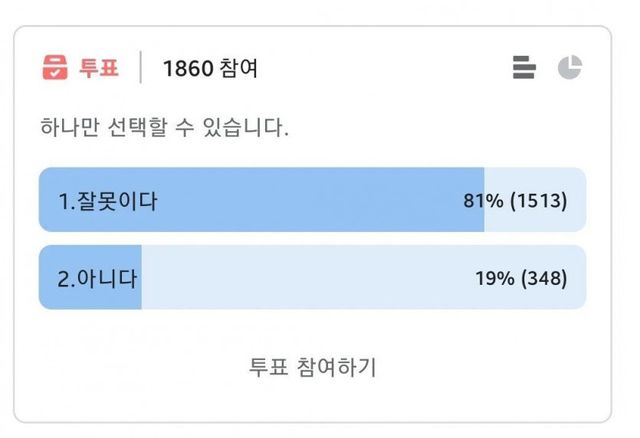
Task: Click the red 투표 header label
Action: 99,69
